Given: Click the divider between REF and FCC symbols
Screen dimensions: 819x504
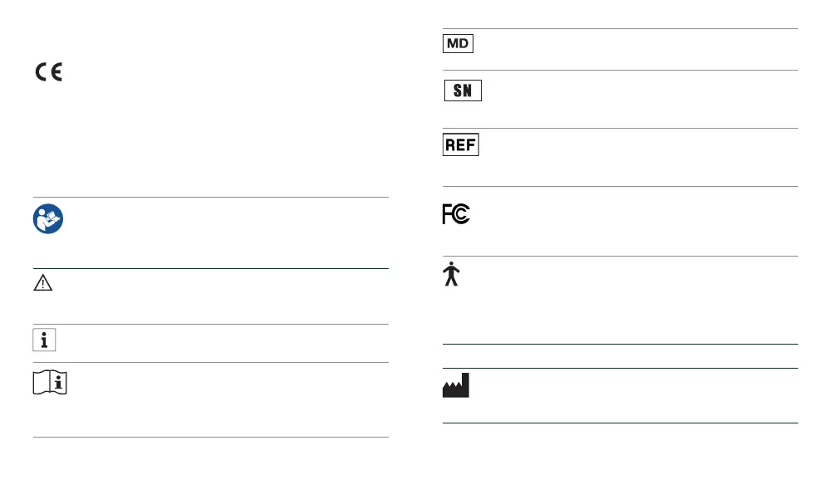Looking at the screenshot, I should point(620,186).
